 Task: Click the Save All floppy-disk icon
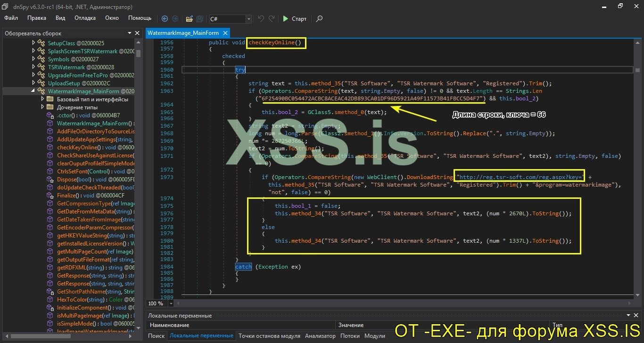[x=200, y=19]
